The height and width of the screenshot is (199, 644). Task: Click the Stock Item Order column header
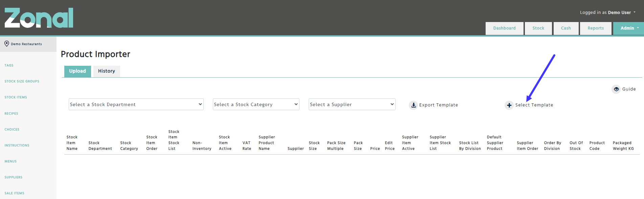pos(152,143)
